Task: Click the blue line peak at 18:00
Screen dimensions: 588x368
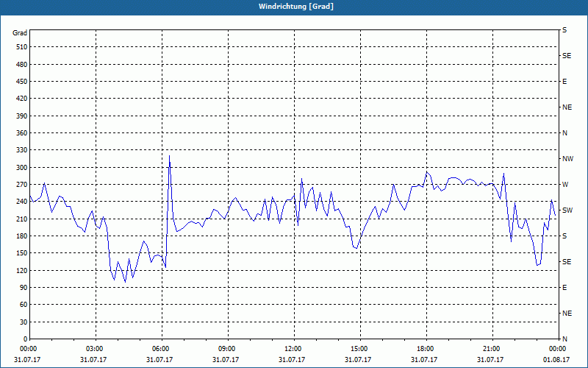Action: point(426,172)
